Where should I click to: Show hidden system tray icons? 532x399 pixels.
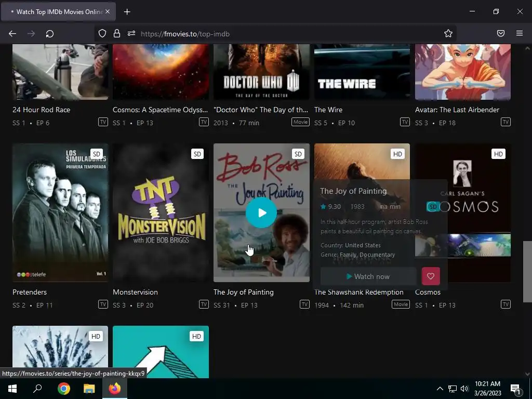coord(440,389)
